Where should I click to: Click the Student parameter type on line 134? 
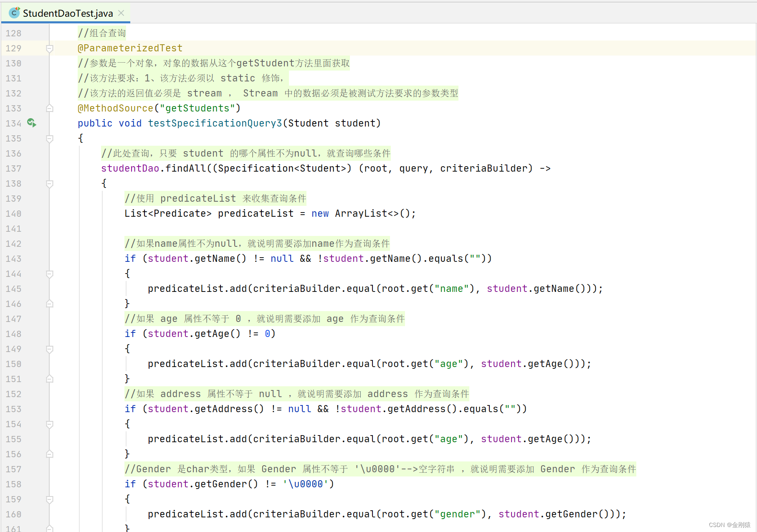pos(309,123)
